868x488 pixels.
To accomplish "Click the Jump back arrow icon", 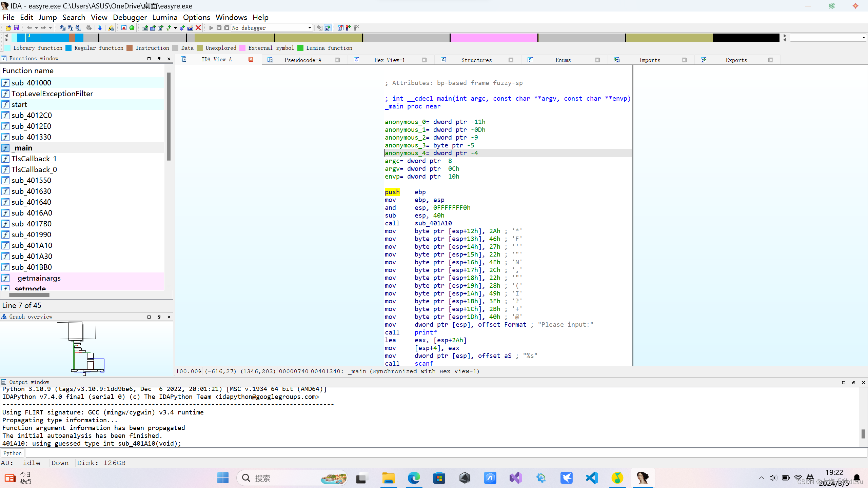I will (29, 28).
